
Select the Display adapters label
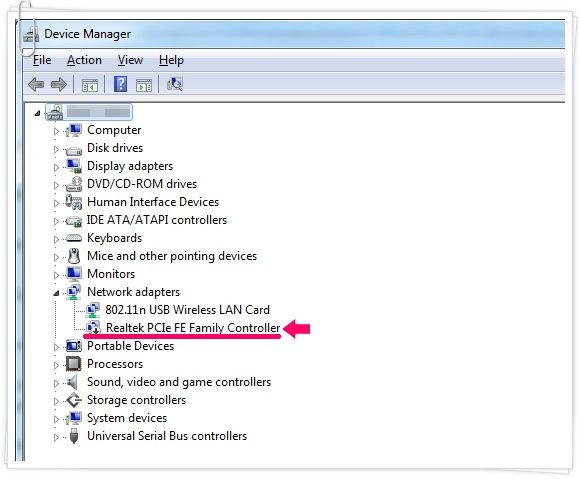(x=130, y=166)
